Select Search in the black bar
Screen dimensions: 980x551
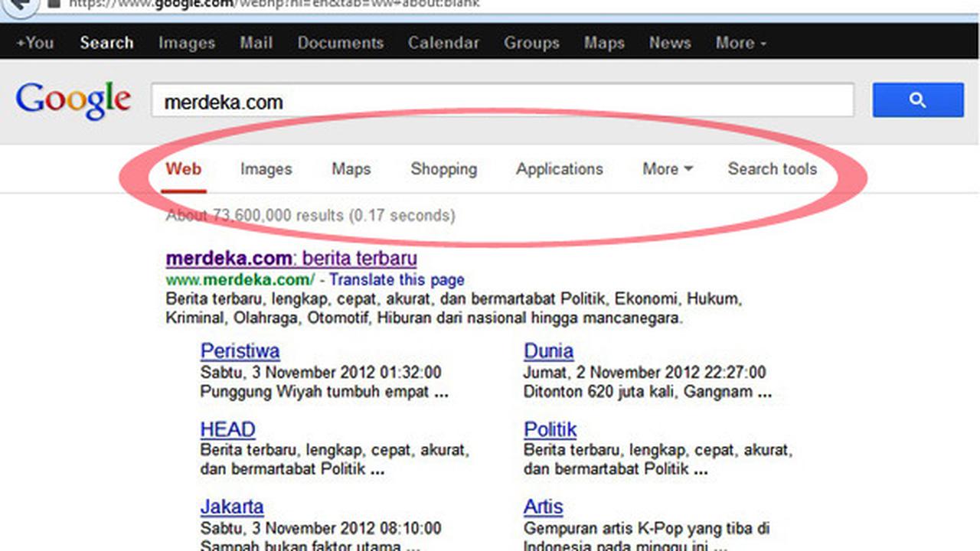[106, 43]
